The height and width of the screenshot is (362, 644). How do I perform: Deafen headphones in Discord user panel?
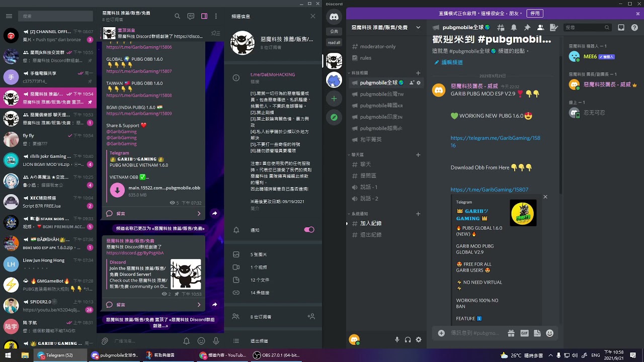pos(408,340)
